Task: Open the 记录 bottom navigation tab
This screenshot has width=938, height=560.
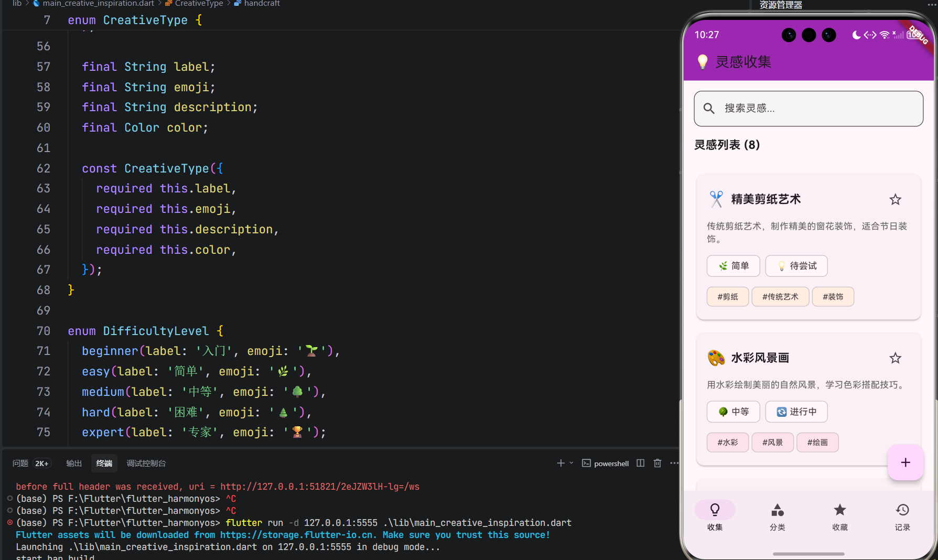Action: point(902,516)
